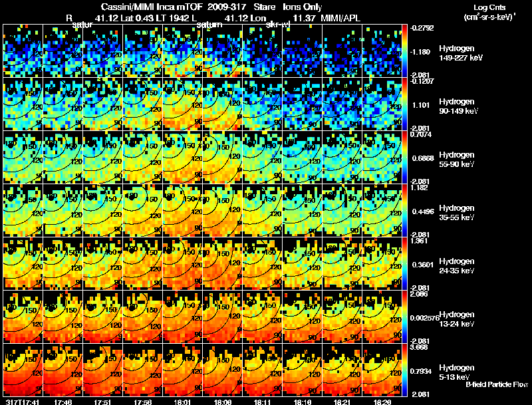Open the 149-227 keV image at 317T17:41

pos(23,51)
